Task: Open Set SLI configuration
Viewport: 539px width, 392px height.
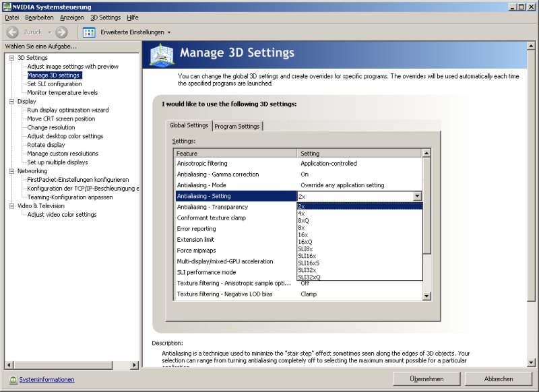Action: tap(55, 84)
